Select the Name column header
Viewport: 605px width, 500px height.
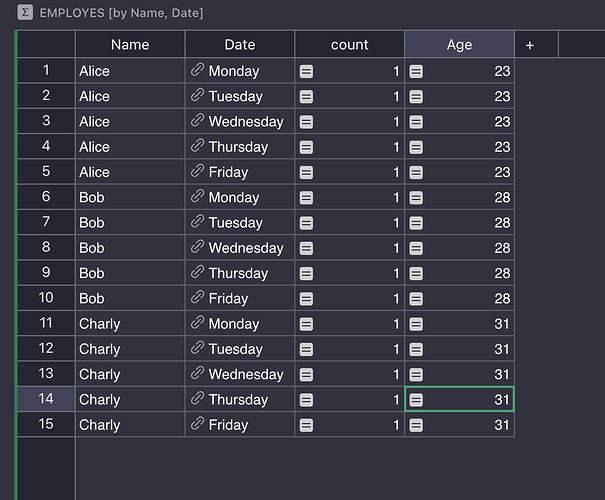coord(130,45)
